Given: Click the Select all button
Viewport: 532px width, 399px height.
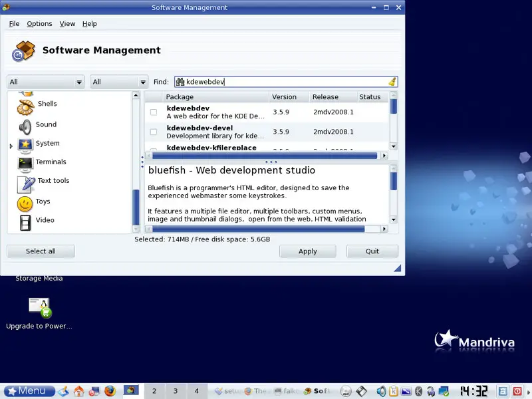Looking at the screenshot, I should 41,251.
